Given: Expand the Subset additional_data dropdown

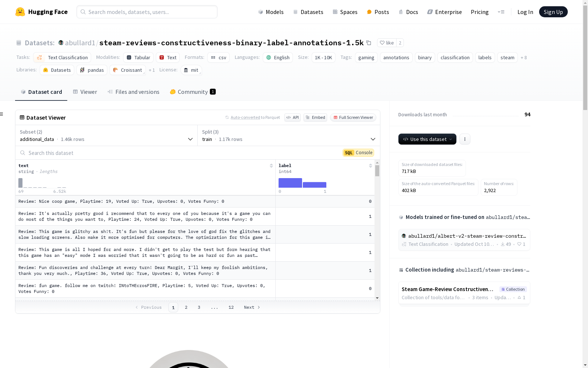Looking at the screenshot, I should [107, 135].
